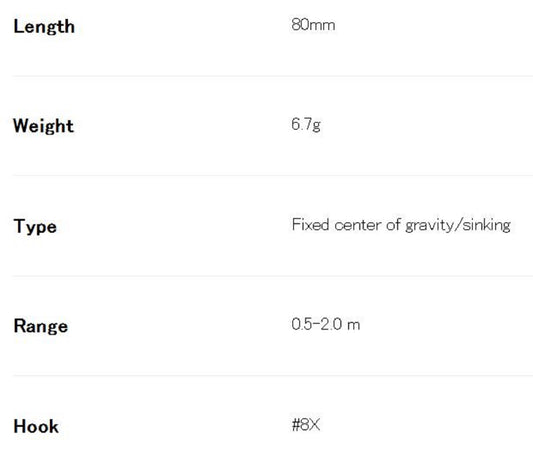Click the divider line below the Length row
The height and width of the screenshot is (462, 533).
(x=273, y=76)
